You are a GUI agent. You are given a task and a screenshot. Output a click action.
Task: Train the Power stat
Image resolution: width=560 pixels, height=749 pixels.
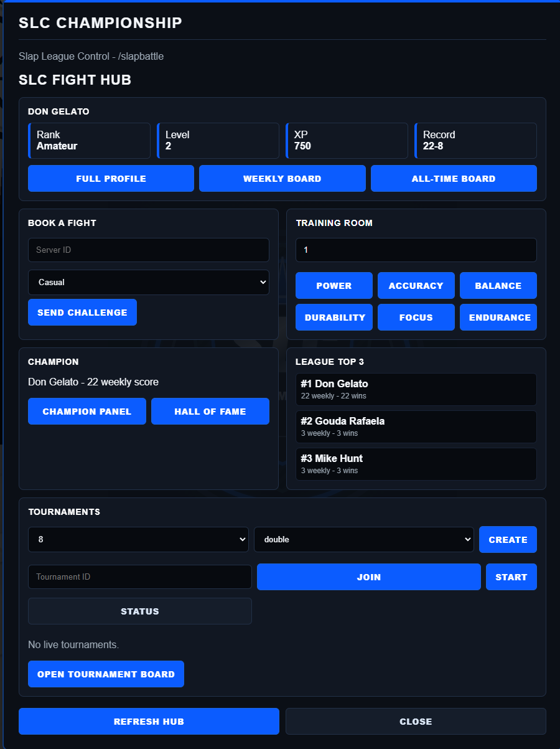[334, 286]
